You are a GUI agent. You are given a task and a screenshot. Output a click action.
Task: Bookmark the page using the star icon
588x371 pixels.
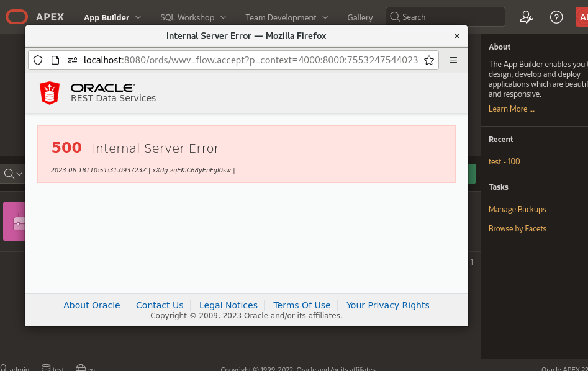(x=429, y=60)
